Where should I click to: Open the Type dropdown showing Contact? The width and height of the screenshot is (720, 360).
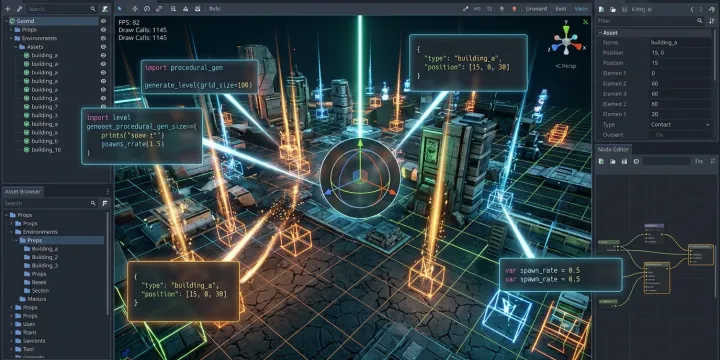click(x=680, y=124)
